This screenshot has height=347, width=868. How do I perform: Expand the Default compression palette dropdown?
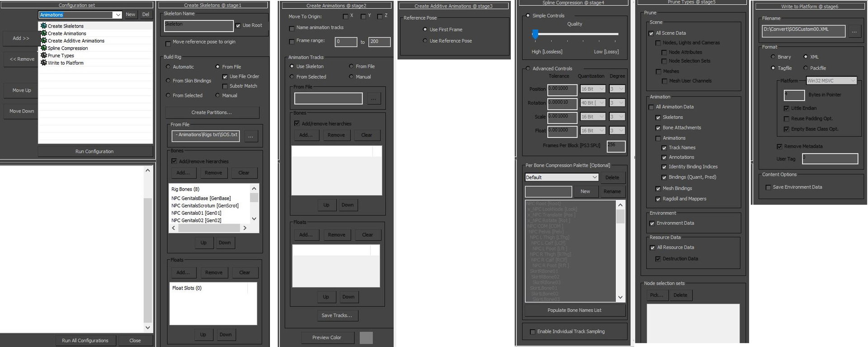point(594,177)
